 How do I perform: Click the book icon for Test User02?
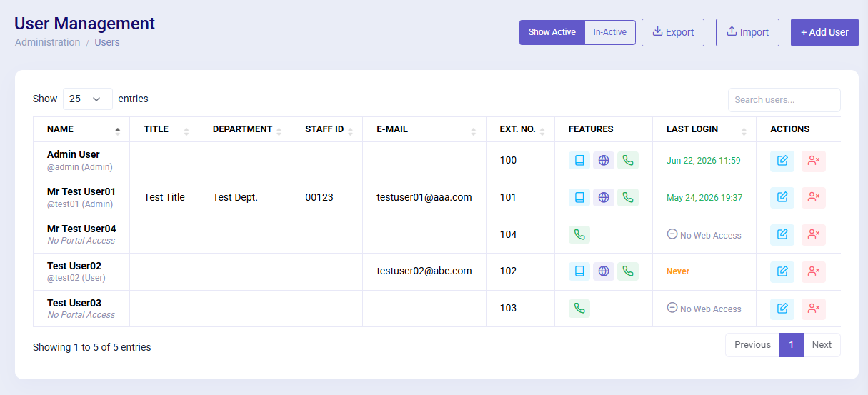point(579,271)
